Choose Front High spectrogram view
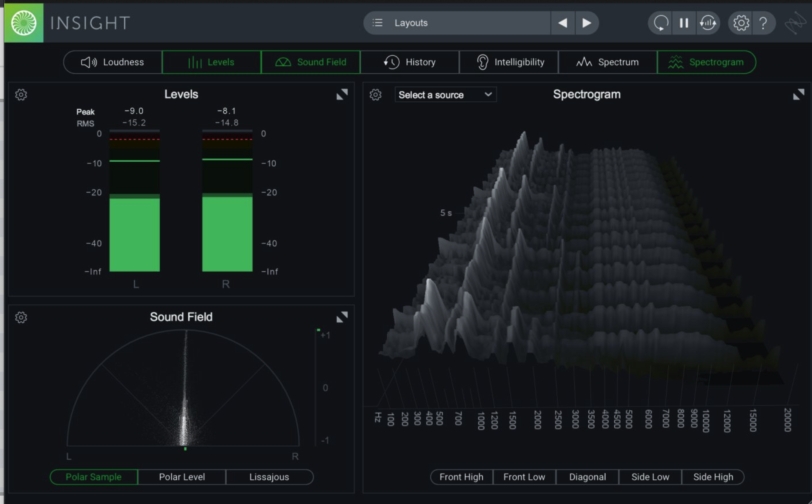Image resolution: width=812 pixels, height=504 pixels. (461, 477)
